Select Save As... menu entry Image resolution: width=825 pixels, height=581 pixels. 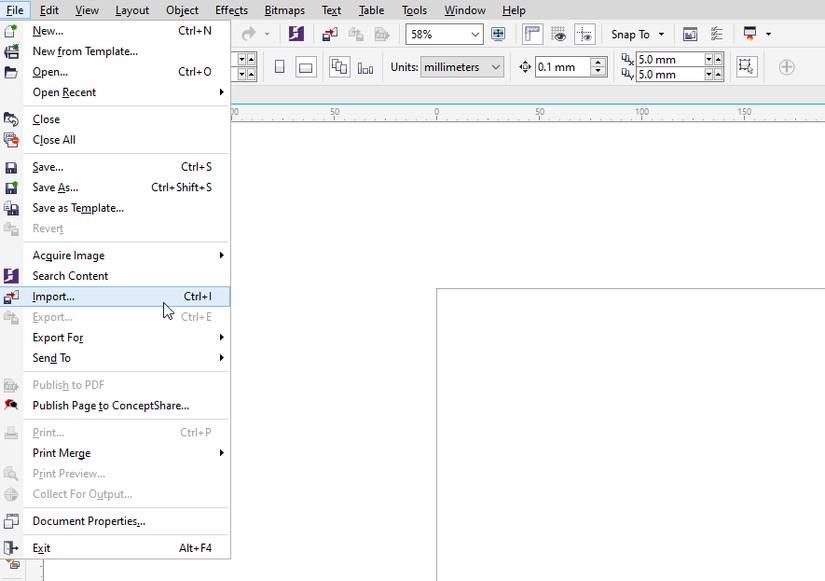click(x=55, y=188)
